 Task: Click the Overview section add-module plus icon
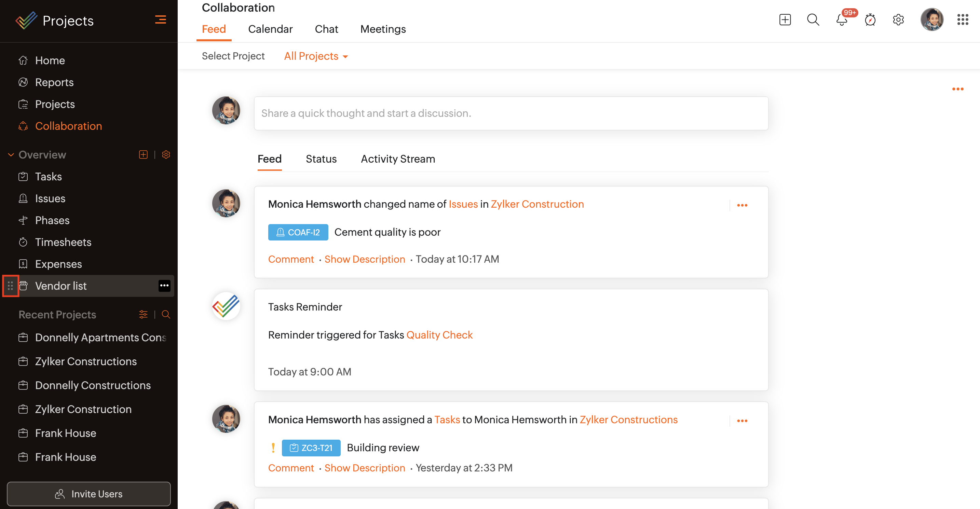tap(143, 154)
